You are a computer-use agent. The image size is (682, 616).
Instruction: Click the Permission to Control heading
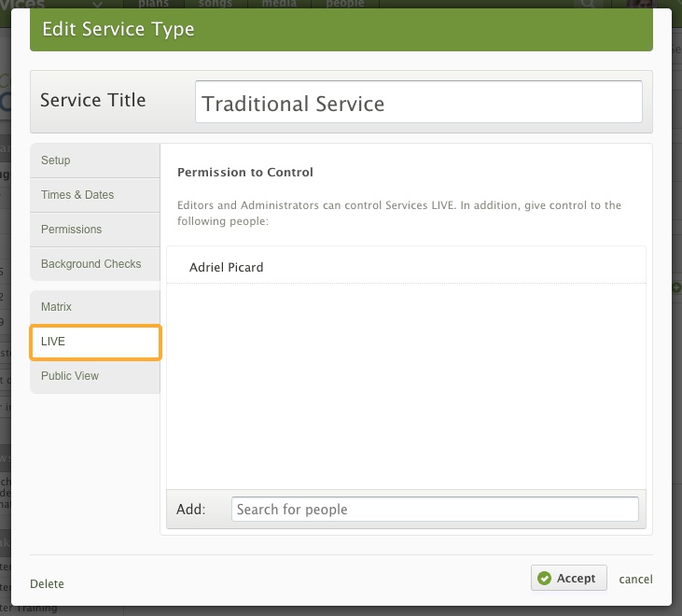(244, 173)
